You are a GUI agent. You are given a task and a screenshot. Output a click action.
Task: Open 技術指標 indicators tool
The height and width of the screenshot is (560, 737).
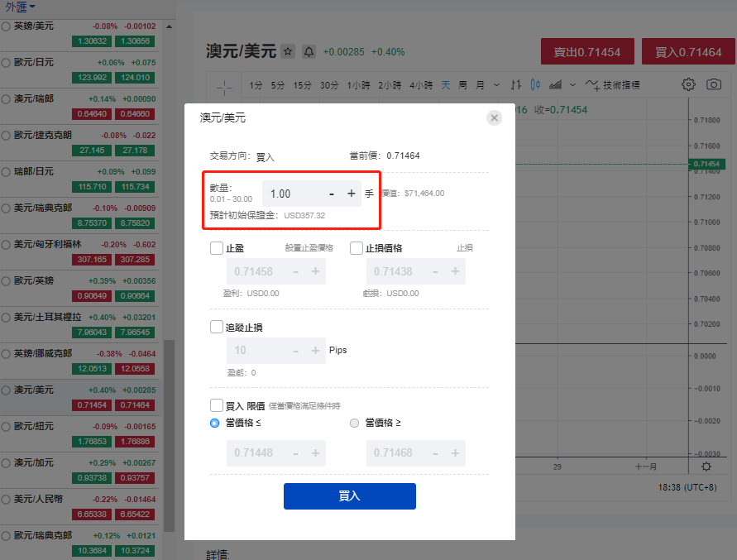(x=612, y=85)
